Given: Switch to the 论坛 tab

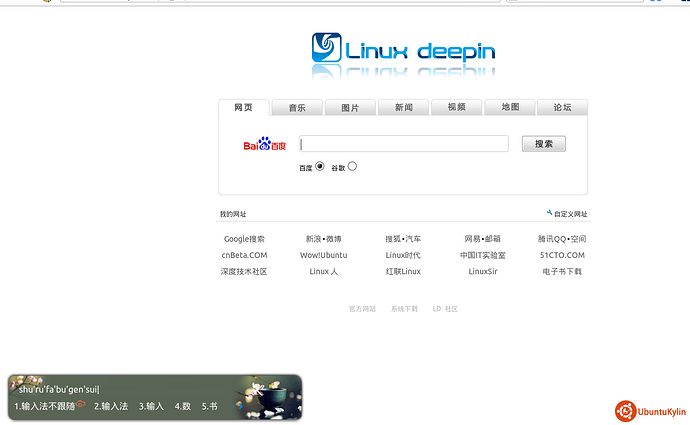Looking at the screenshot, I should tap(562, 107).
